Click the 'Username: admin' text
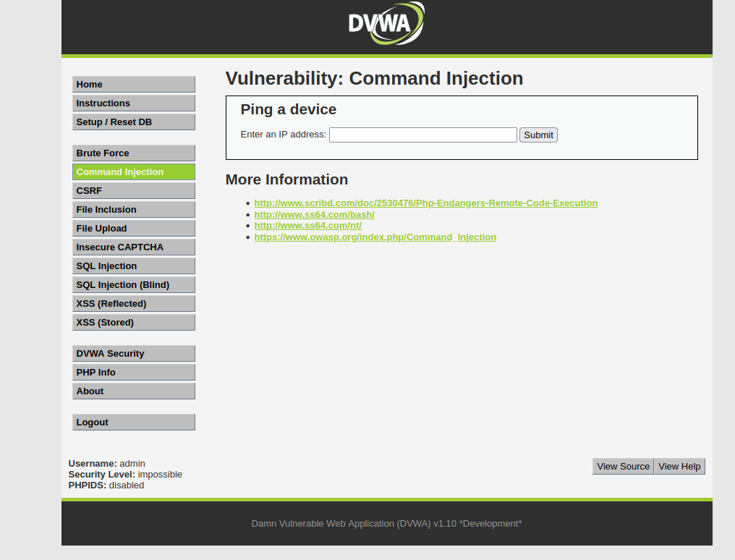 pos(107,464)
